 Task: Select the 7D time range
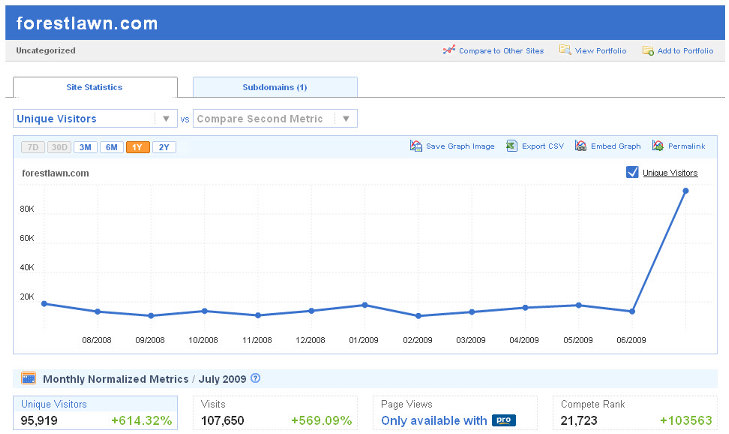(33, 147)
